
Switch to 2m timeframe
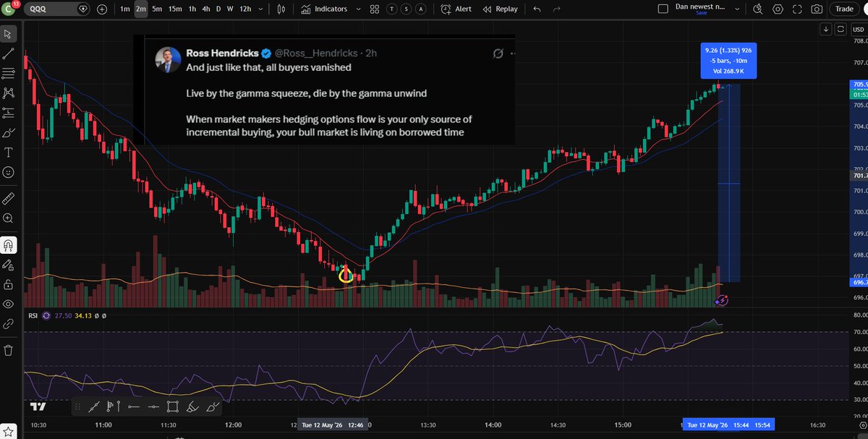coord(141,9)
